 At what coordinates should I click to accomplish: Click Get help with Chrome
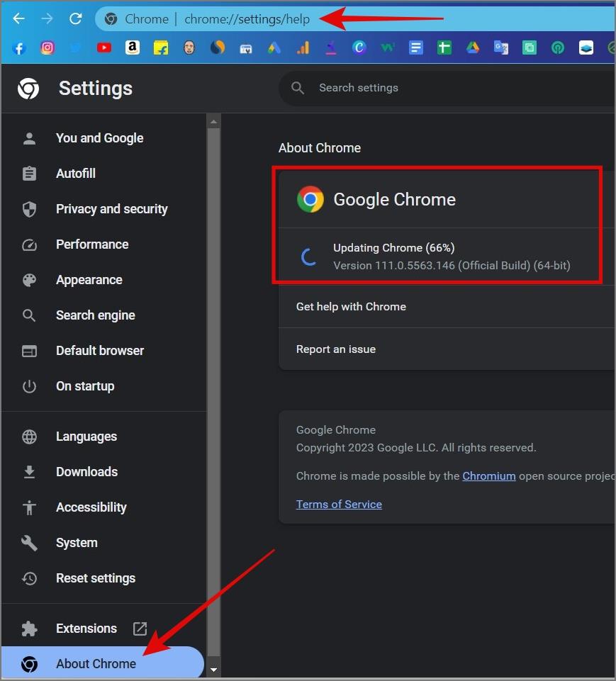pyautogui.click(x=447, y=307)
